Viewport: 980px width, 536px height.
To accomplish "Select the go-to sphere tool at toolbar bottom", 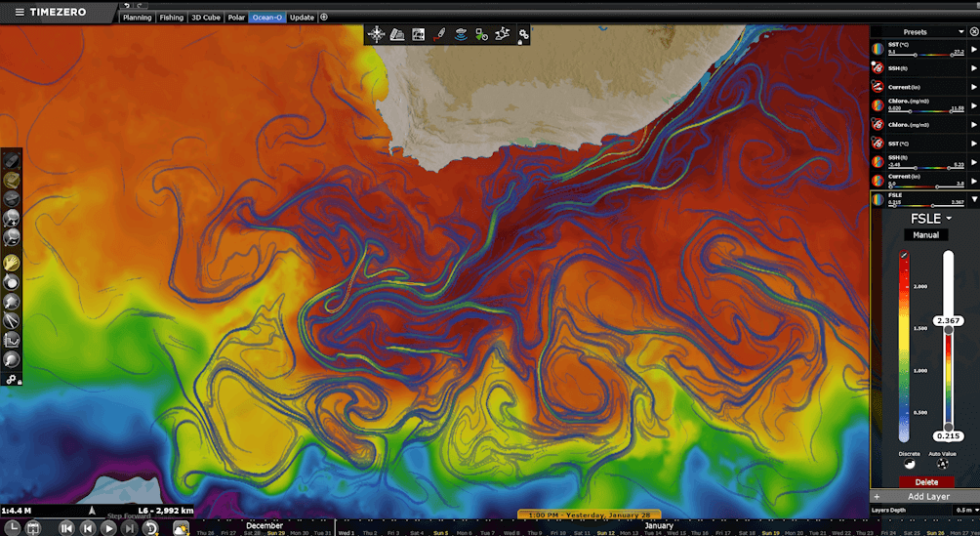I will pyautogui.click(x=12, y=359).
